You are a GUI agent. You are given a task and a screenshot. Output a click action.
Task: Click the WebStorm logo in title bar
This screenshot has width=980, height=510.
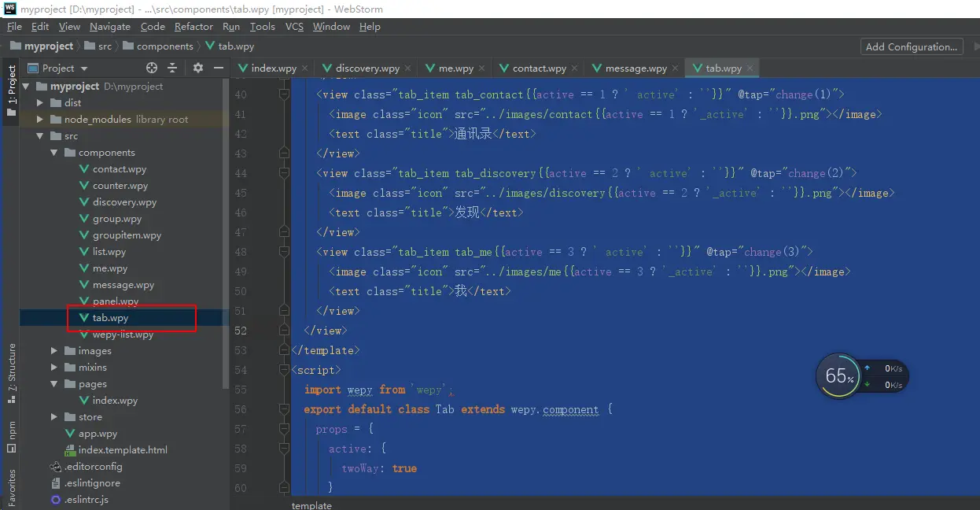coord(9,8)
